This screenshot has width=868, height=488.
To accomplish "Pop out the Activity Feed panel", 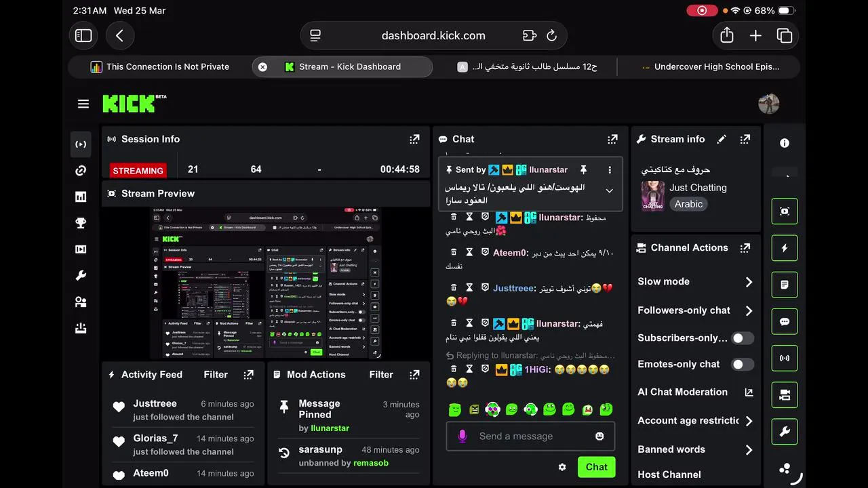I will click(249, 374).
